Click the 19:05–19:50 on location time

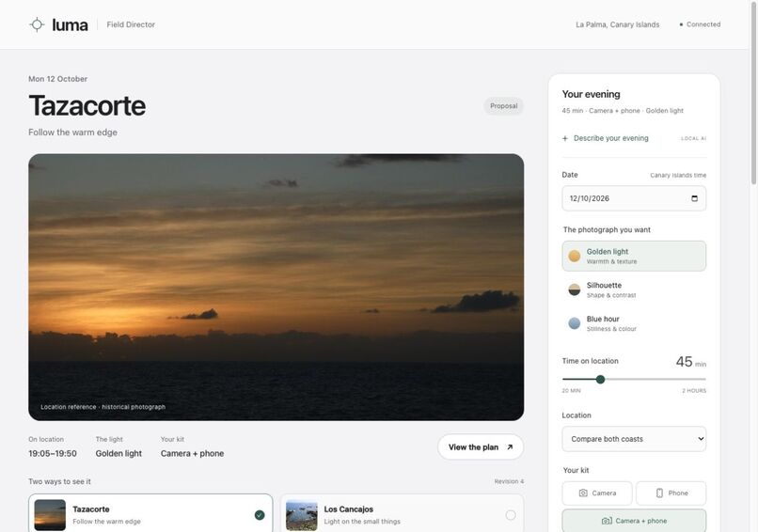[53, 454]
